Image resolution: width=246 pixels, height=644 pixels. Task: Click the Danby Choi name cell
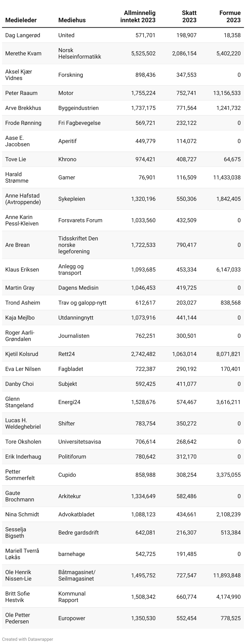20,384
